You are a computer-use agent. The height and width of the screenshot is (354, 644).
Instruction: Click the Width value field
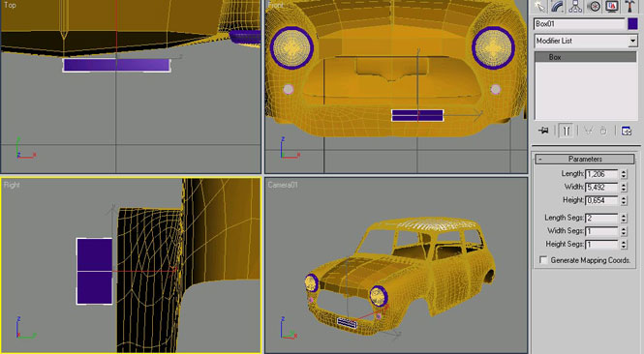pos(601,187)
